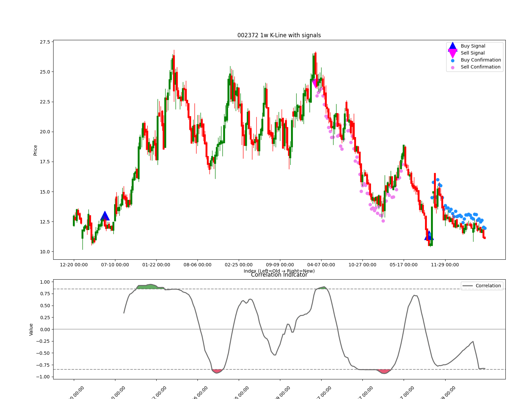Click the violet Sell Confirmation dot in legend
532x399 pixels.
pos(453,67)
